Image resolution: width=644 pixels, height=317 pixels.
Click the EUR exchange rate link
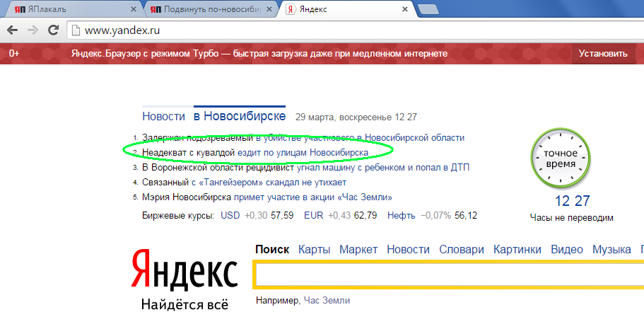(313, 215)
